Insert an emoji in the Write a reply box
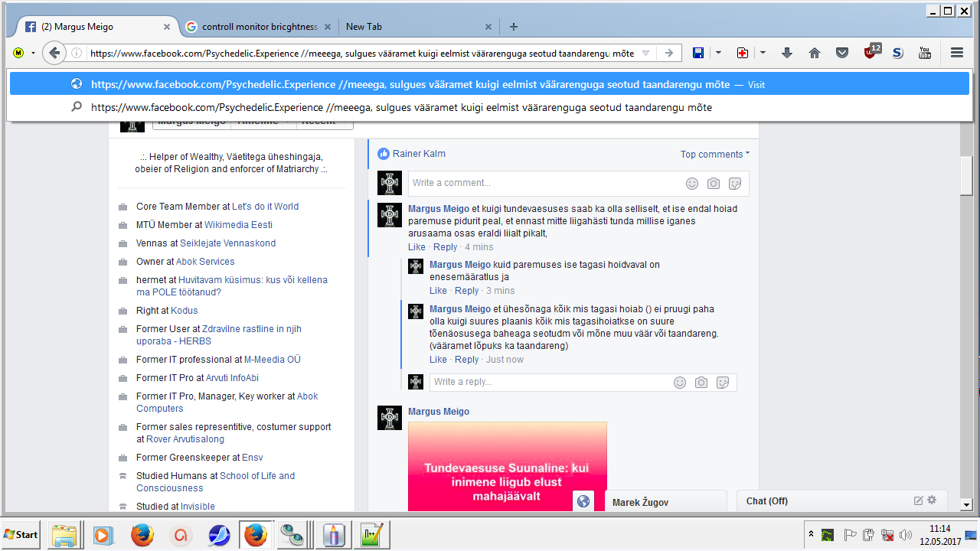Screen dimensions: 980x551 click(679, 383)
